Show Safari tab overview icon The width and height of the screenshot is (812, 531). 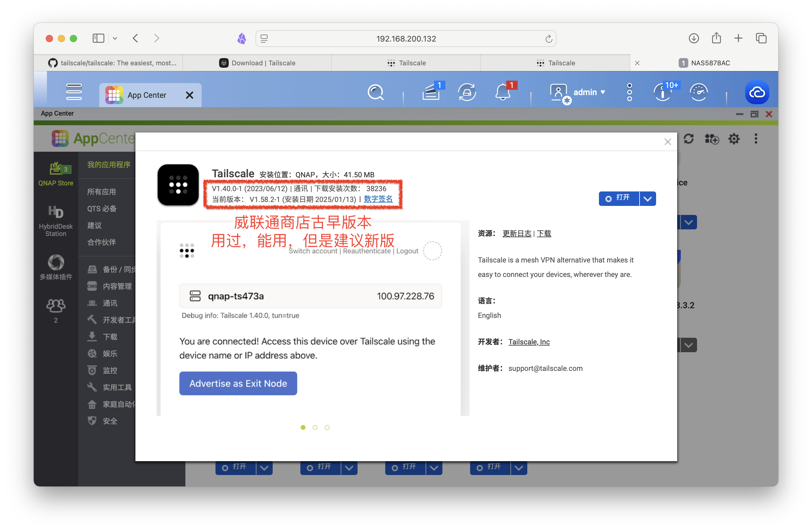pos(761,38)
